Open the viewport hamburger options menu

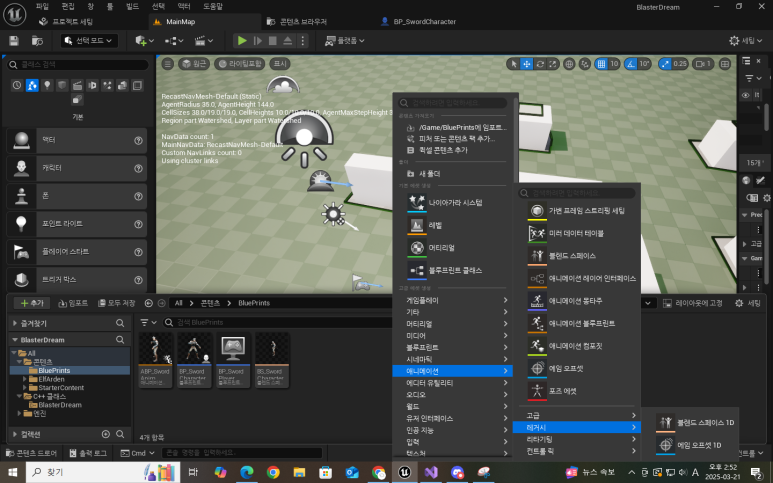[x=168, y=64]
